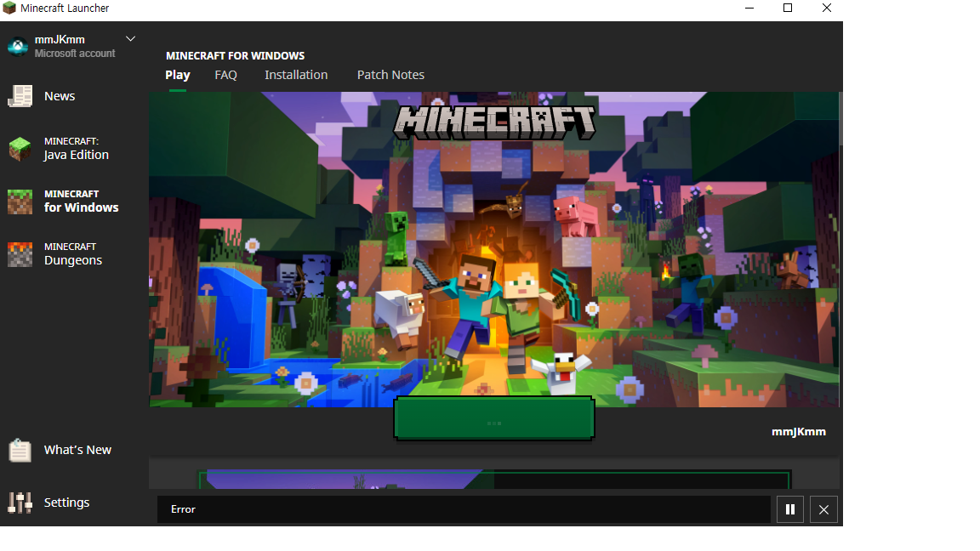Go to the Installation tab
The width and height of the screenshot is (980, 551).
296,75
